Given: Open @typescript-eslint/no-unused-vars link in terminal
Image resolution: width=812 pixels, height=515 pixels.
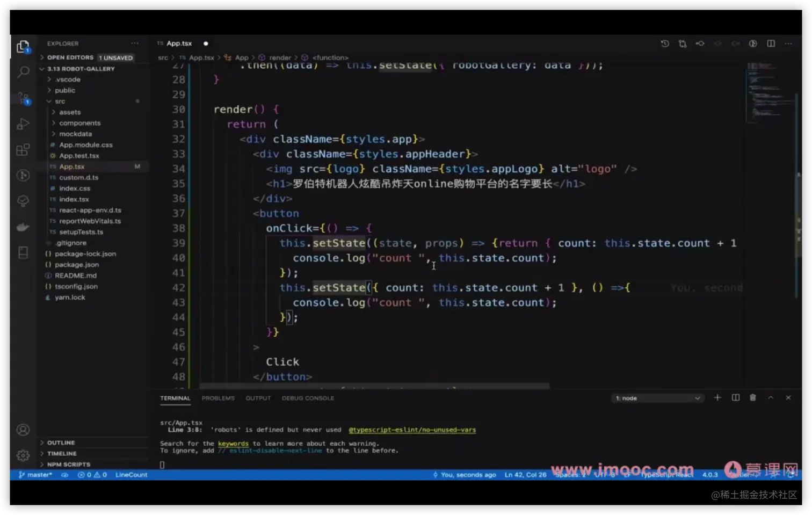Looking at the screenshot, I should (x=412, y=430).
